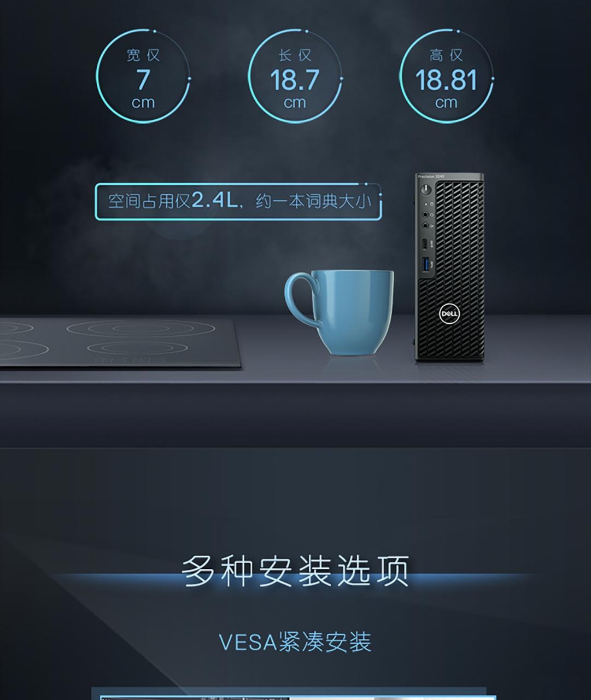Click the large burner ring on the cooktop
Image resolution: width=591 pixels, height=700 pixels.
(x=141, y=328)
